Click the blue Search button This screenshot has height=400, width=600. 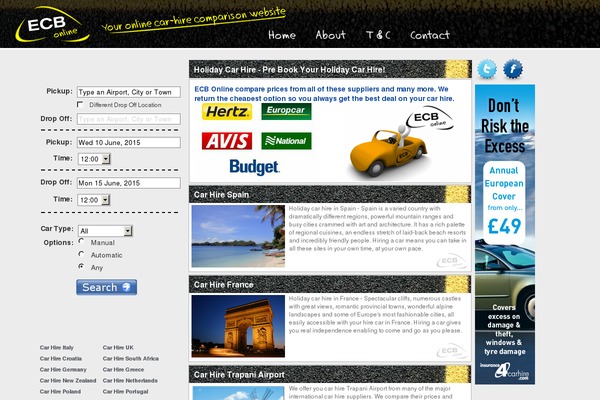point(106,287)
